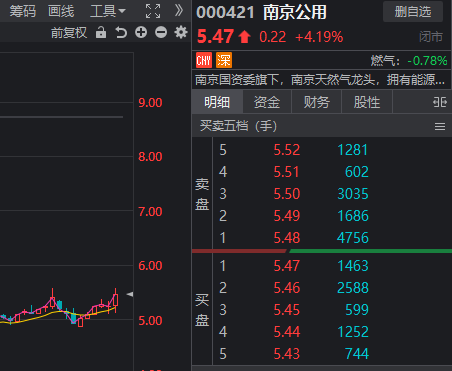Open the 筹码 chip distribution view

22,11
